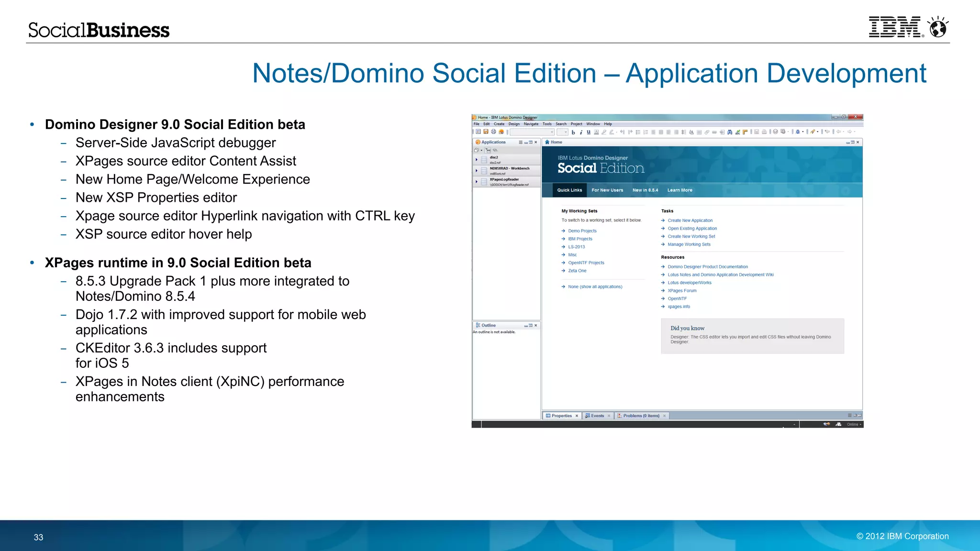Click the Lotus developerWorks resource link
This screenshot has height=551, width=980.
(x=690, y=283)
